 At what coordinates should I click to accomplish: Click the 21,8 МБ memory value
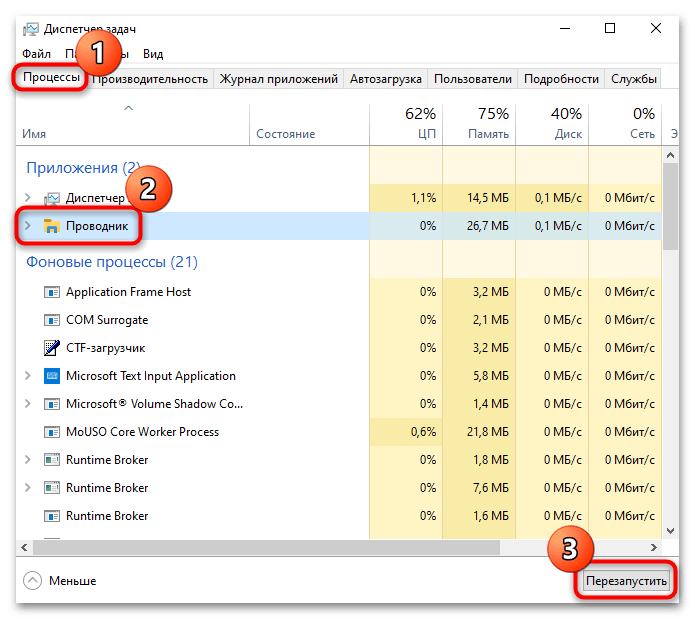(488, 432)
